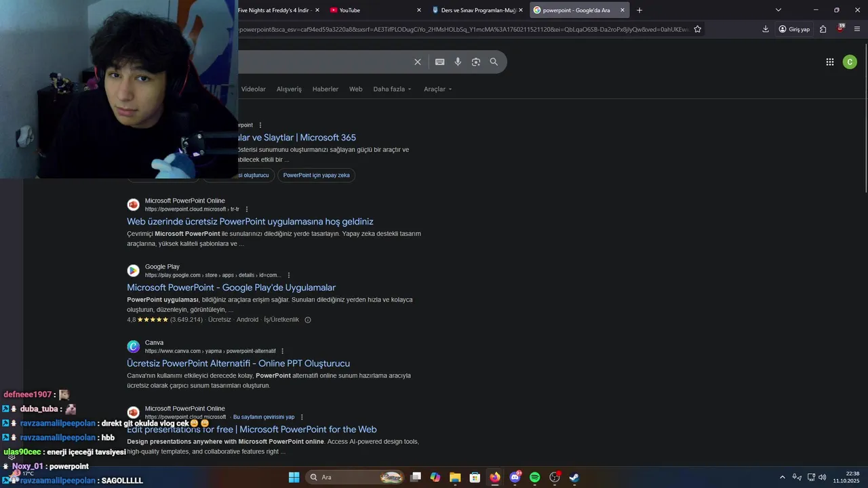Sign in with the Giriş yap button
Image resolution: width=868 pixels, height=488 pixels.
(794, 29)
